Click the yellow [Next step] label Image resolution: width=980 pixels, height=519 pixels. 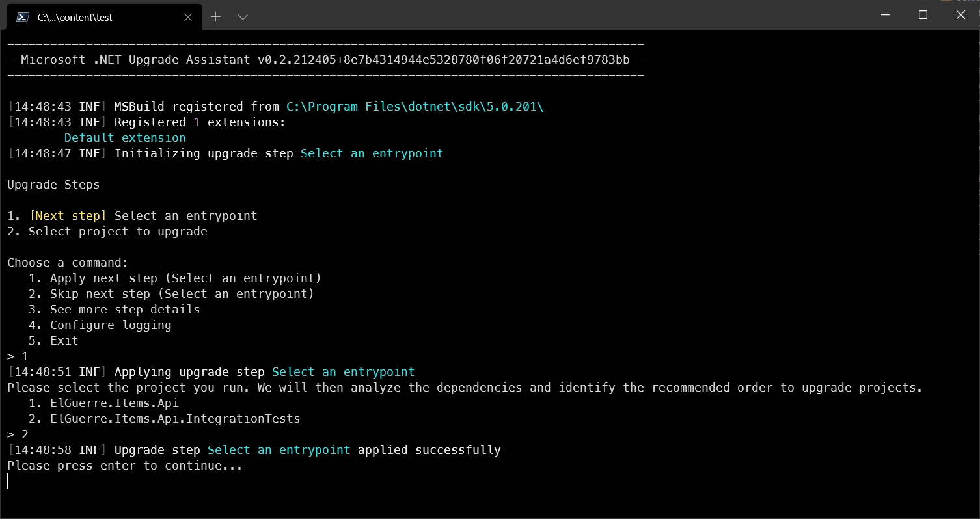pos(68,216)
